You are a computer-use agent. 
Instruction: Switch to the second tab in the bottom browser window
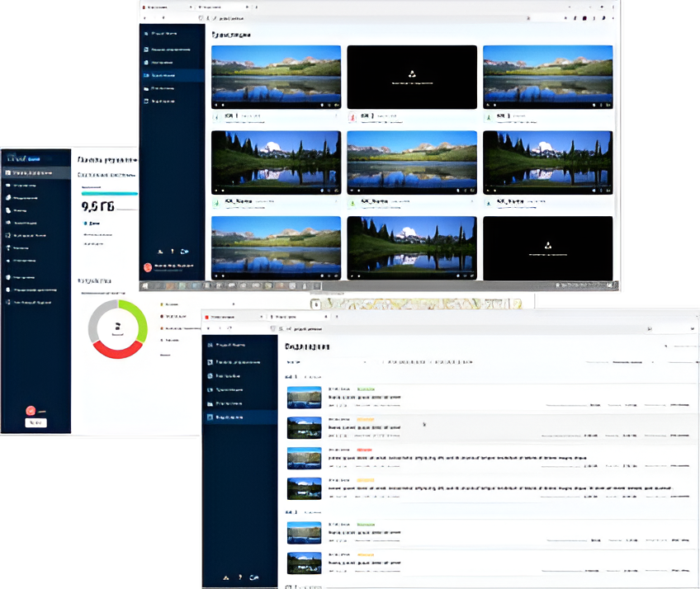297,317
